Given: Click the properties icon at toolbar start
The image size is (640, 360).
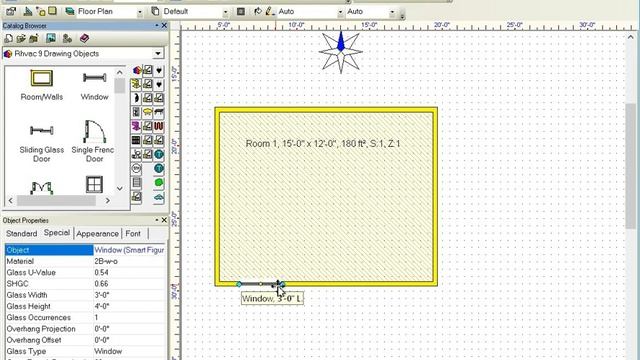Looking at the screenshot, I should click(x=11, y=11).
